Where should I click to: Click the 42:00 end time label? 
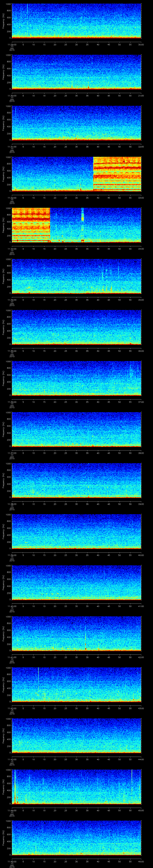141,657
